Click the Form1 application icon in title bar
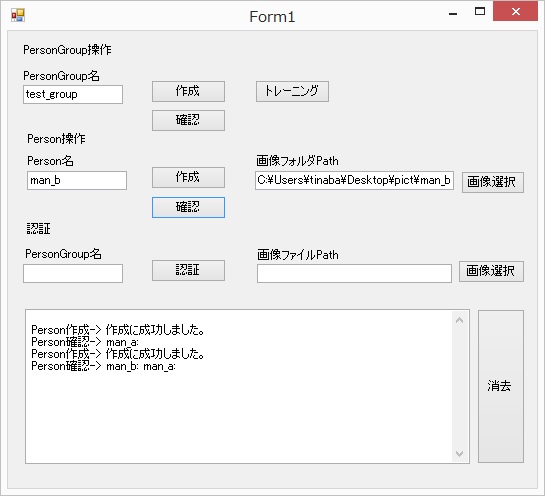This screenshot has height=496, width=545. [18, 15]
